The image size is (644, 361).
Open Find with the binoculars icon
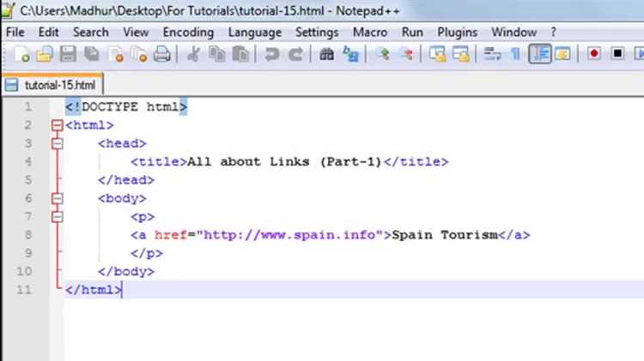click(327, 54)
